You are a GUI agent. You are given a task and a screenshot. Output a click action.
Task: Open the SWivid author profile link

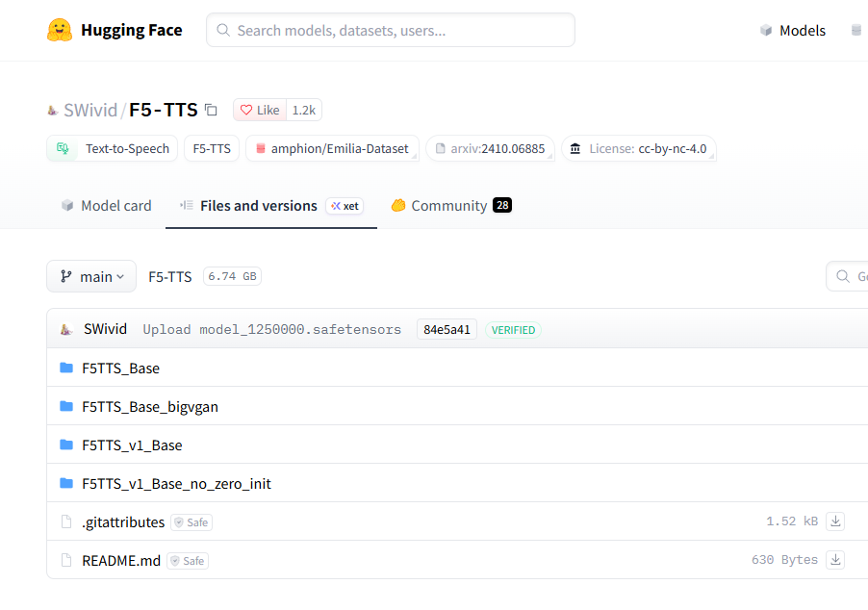pos(90,110)
